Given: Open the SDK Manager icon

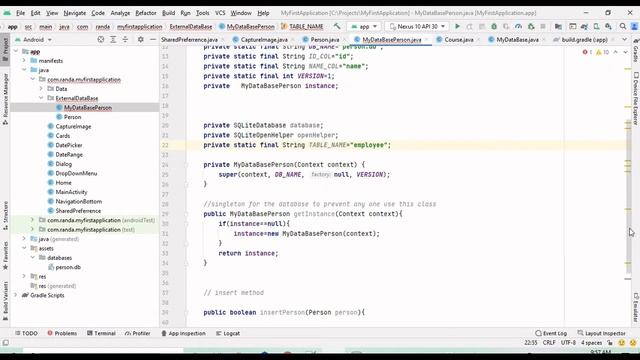Looking at the screenshot, I should 608,26.
